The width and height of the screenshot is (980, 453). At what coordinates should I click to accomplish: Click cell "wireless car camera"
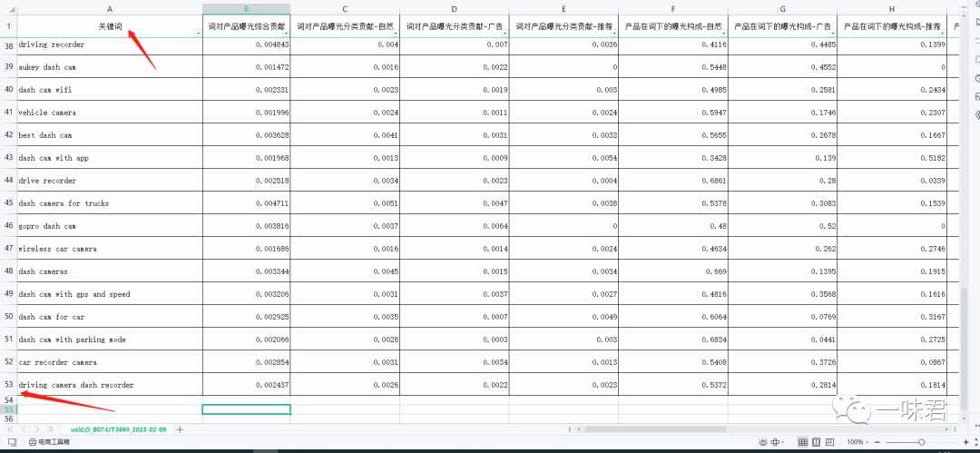tap(110, 249)
